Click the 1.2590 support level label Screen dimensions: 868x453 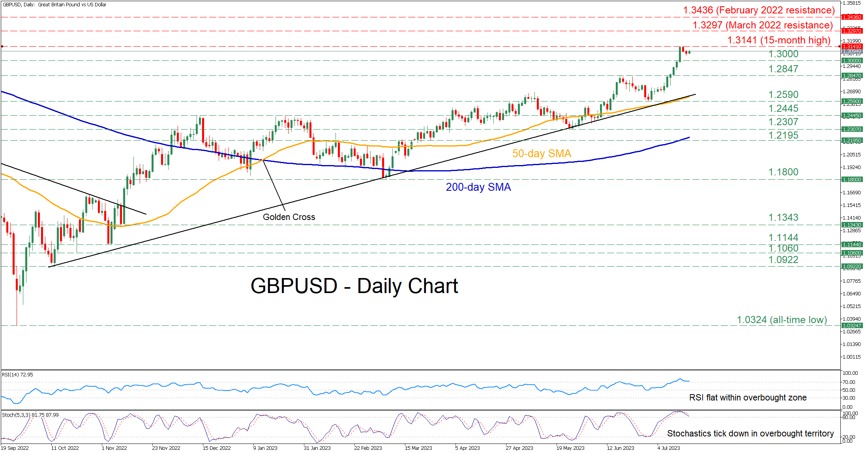click(x=783, y=94)
